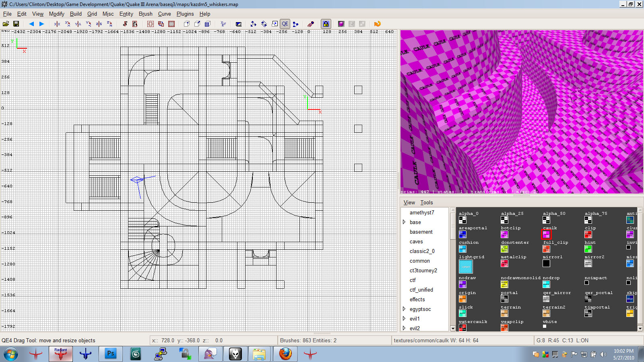
Task: Rotate selection around the z-axis
Action: [109, 24]
